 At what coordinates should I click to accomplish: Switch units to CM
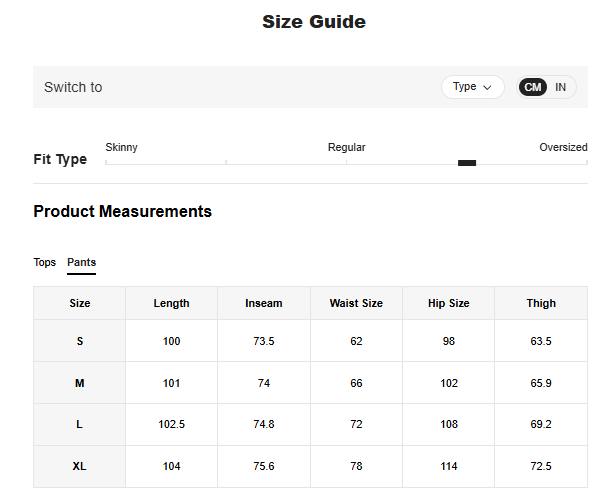point(533,87)
